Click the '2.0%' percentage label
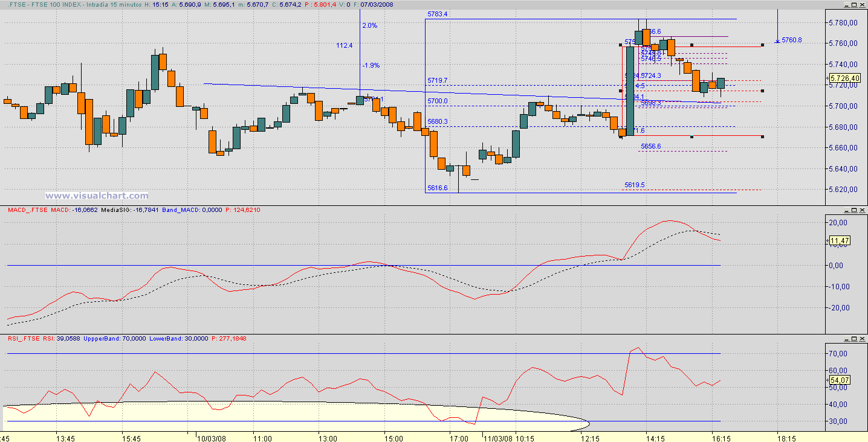Screen dimensions: 868x442 click(369, 25)
